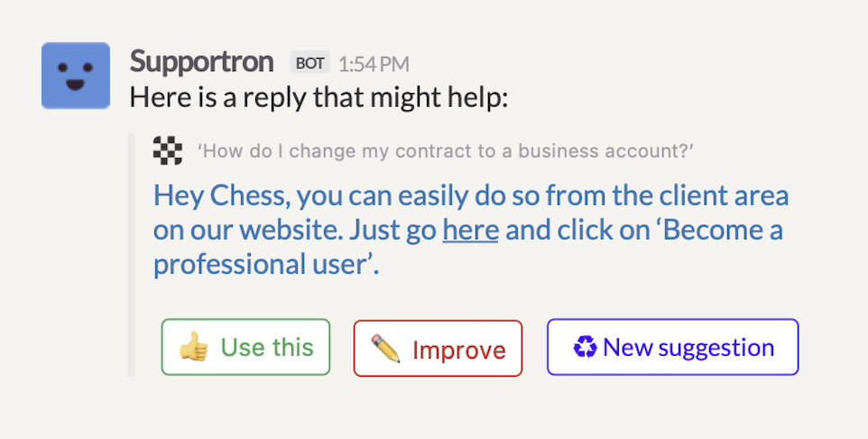Click 'Here is a reply that might help' text
Image resolution: width=868 pixels, height=439 pixels.
click(319, 97)
